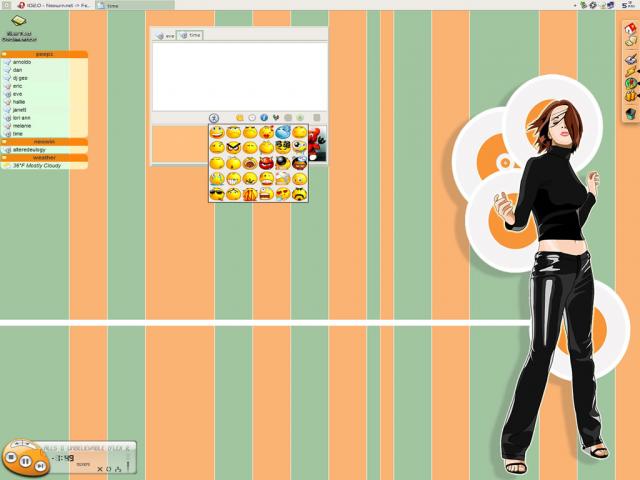Click the taskbar start button at top-left

[x=7, y=5]
